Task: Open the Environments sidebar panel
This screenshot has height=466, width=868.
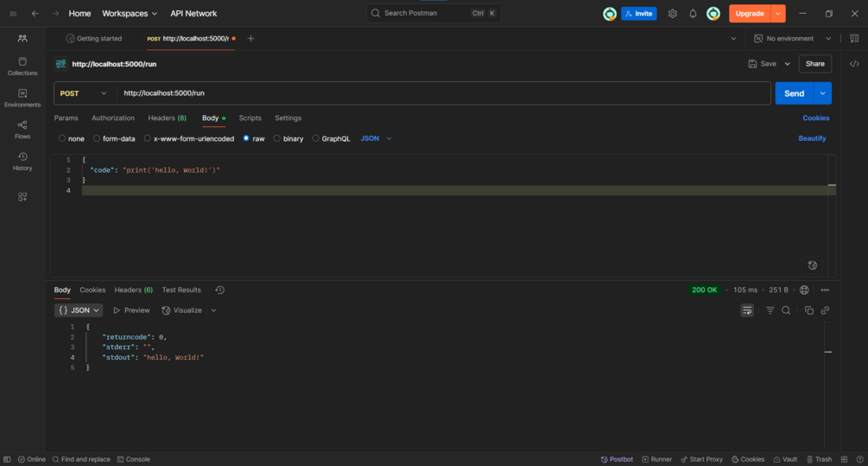Action: click(22, 98)
